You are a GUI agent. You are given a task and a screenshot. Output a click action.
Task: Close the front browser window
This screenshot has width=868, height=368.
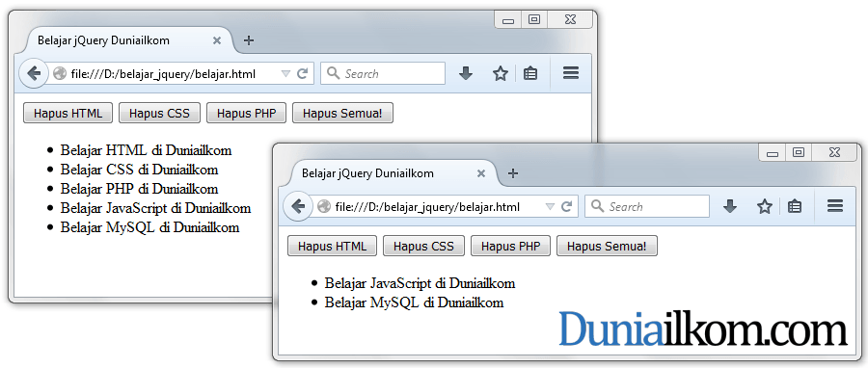(835, 152)
